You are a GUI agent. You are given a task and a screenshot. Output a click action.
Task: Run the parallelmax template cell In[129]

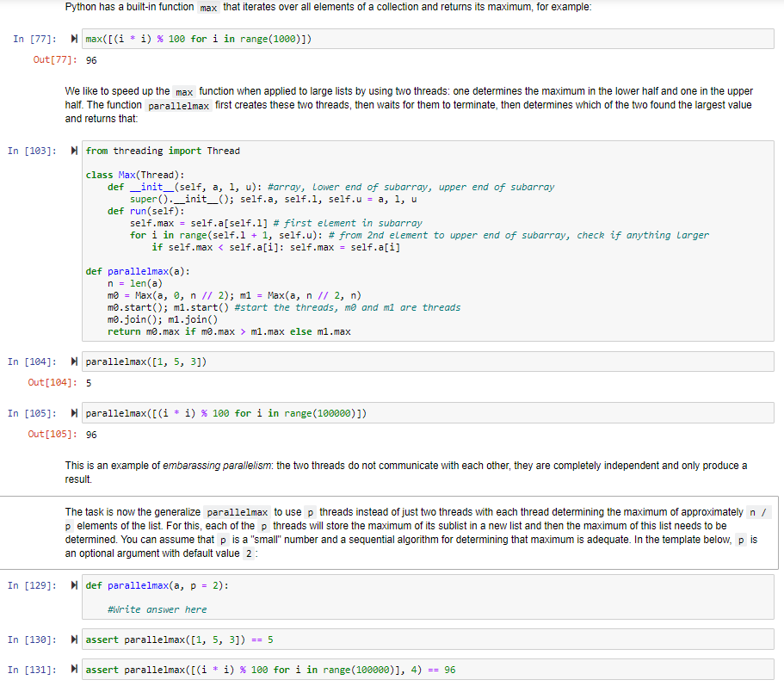[x=73, y=584]
